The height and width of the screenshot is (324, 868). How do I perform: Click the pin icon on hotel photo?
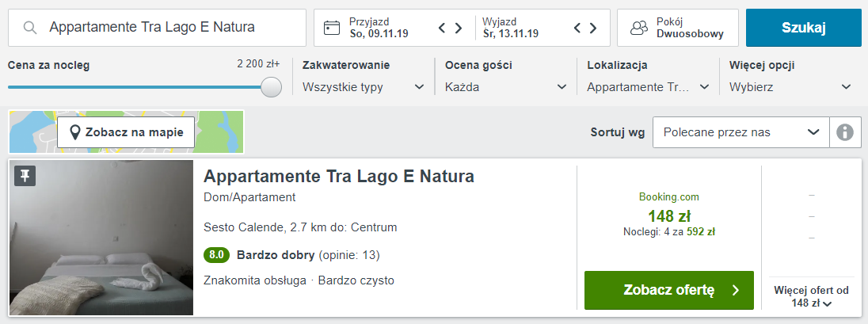(25, 176)
